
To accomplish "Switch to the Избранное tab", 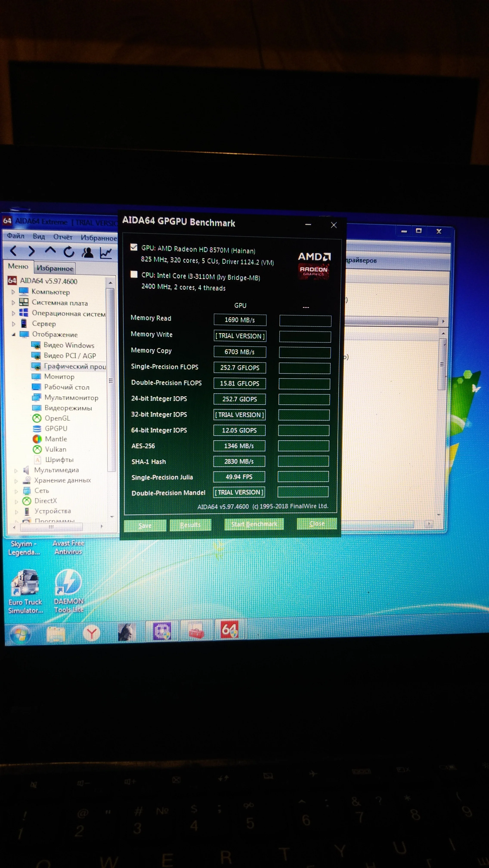I will click(x=55, y=268).
